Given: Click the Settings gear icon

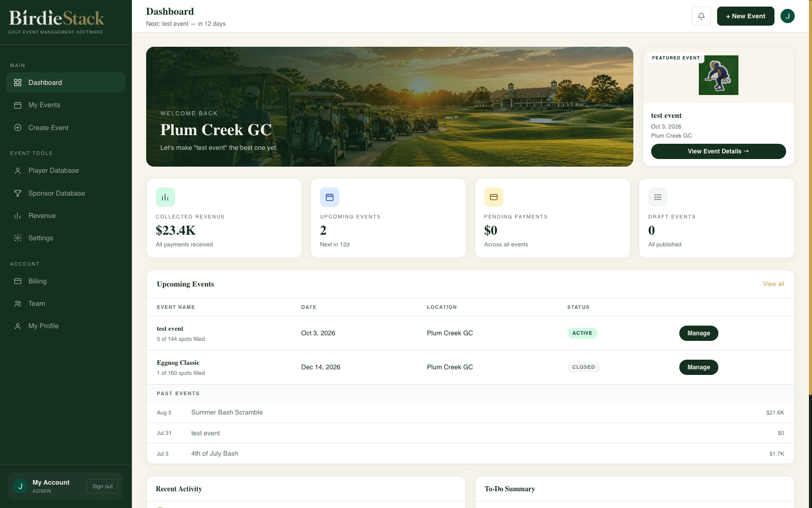Looking at the screenshot, I should click(18, 238).
